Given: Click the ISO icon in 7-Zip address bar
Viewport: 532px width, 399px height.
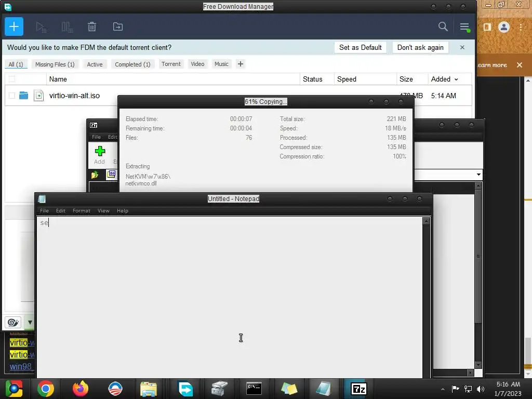Looking at the screenshot, I should click(111, 174).
